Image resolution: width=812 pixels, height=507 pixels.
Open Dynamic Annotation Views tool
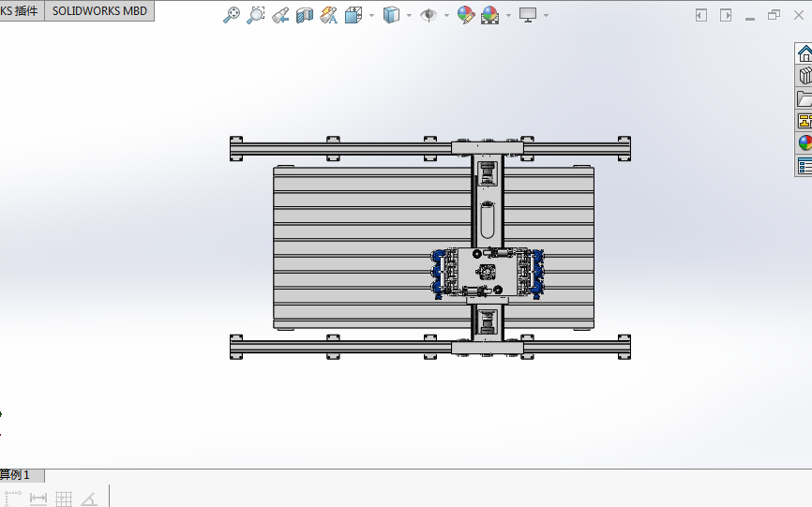[329, 15]
